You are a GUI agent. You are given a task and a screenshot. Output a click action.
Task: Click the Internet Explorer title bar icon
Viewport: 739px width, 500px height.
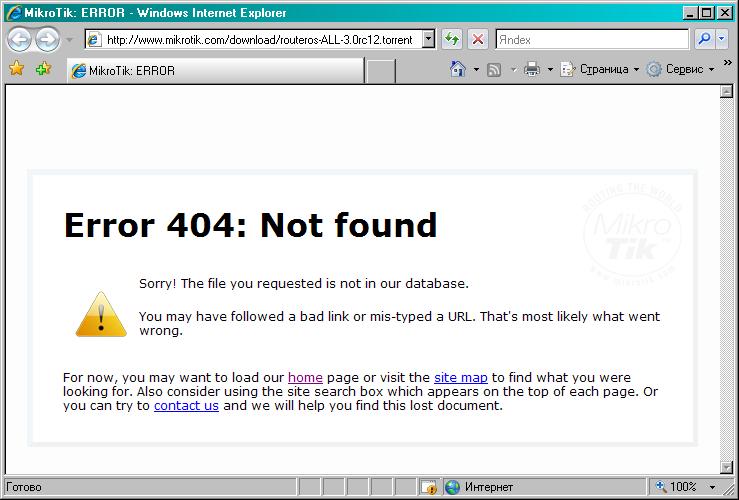click(x=15, y=13)
